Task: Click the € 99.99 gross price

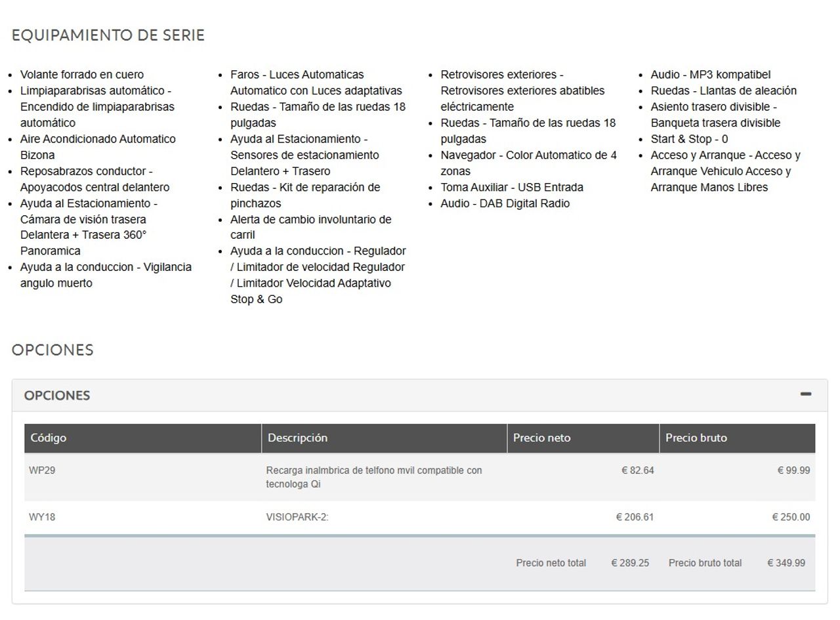Action: 793,470
